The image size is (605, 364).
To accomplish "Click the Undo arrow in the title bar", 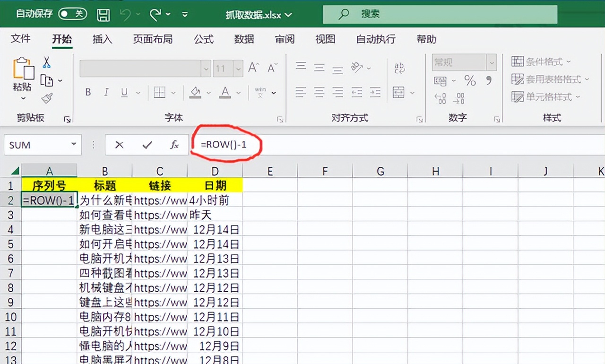I will point(126,15).
